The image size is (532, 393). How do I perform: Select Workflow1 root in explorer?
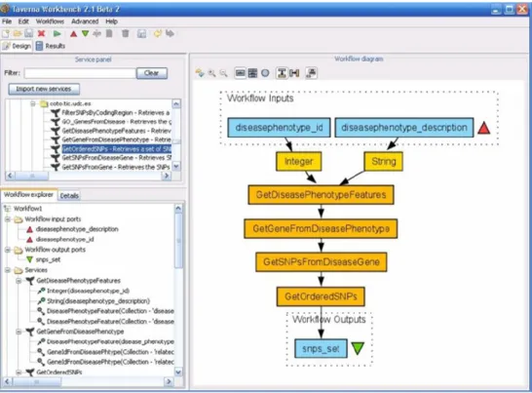tap(27, 209)
